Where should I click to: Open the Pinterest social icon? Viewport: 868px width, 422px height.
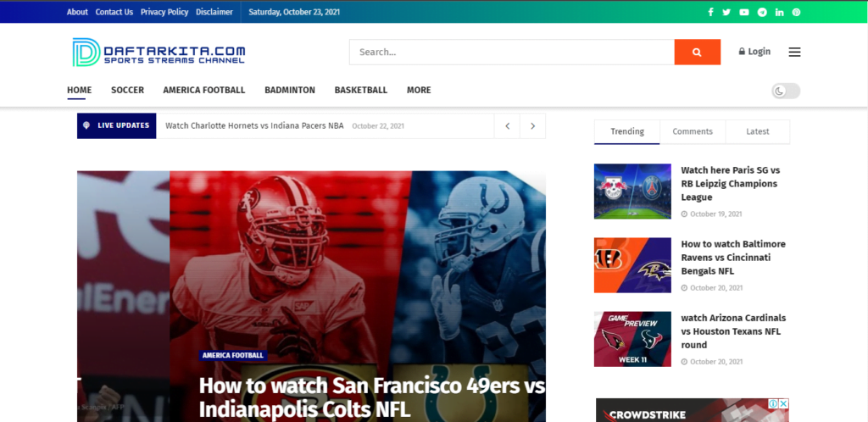pyautogui.click(x=796, y=12)
